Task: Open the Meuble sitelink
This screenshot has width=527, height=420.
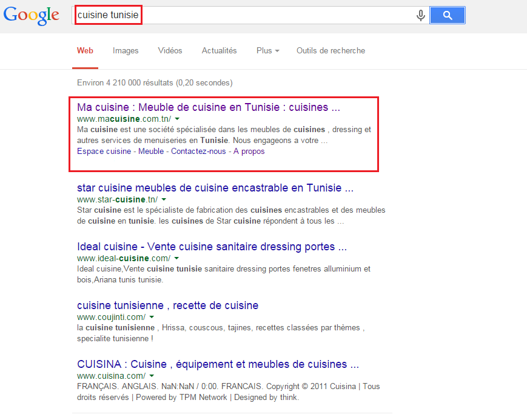Action: click(x=151, y=151)
